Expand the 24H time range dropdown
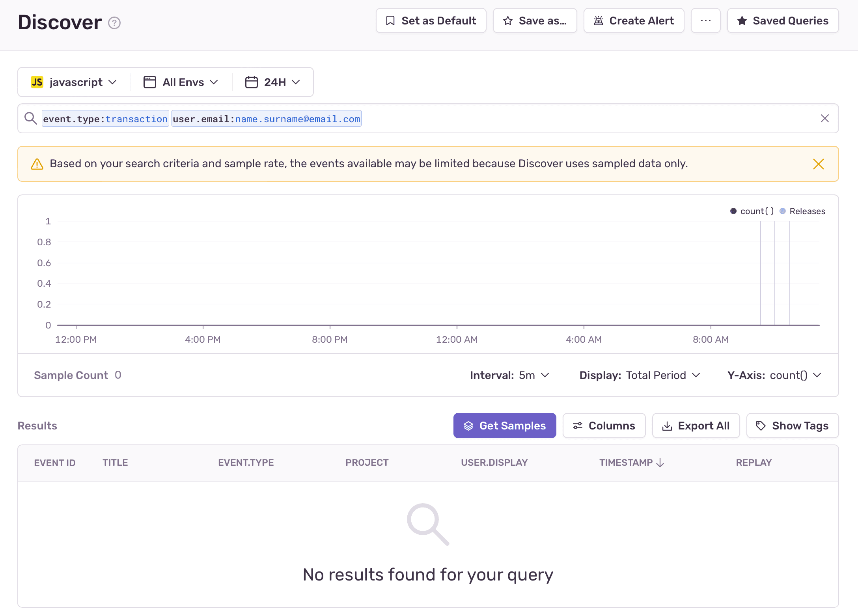858x616 pixels. pos(275,82)
